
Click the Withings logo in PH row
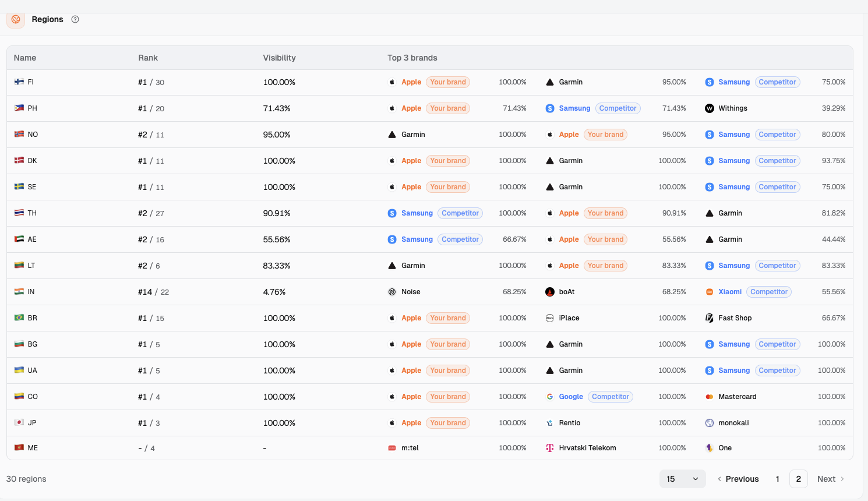pyautogui.click(x=710, y=108)
